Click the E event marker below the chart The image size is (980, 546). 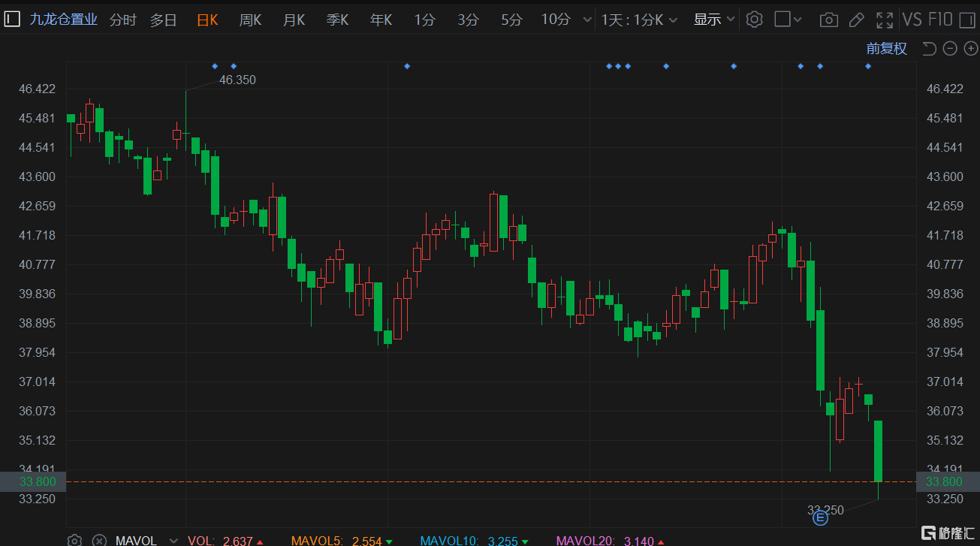821,517
